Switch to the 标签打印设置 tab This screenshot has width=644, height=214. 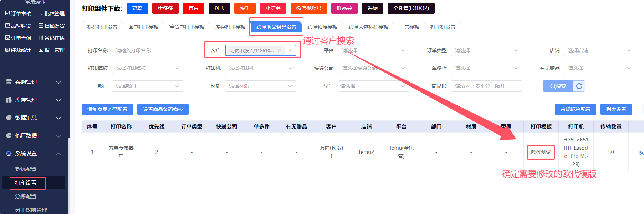click(102, 27)
